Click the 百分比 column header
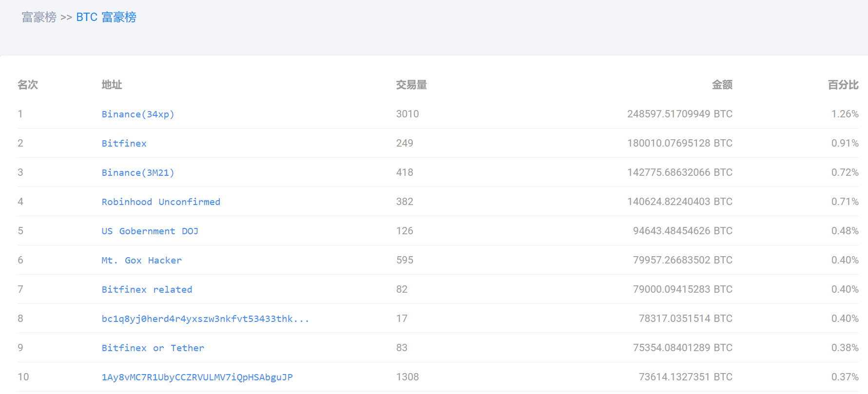868x394 pixels. coord(843,85)
